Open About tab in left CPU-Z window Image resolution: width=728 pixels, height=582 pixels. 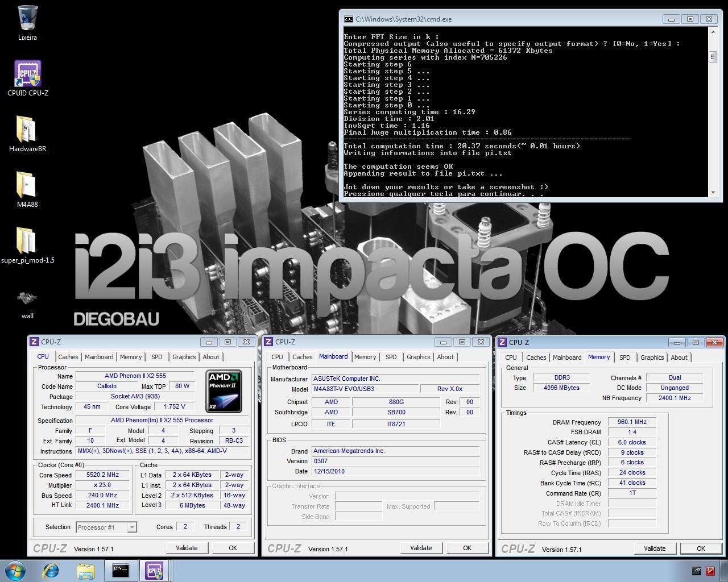point(211,357)
